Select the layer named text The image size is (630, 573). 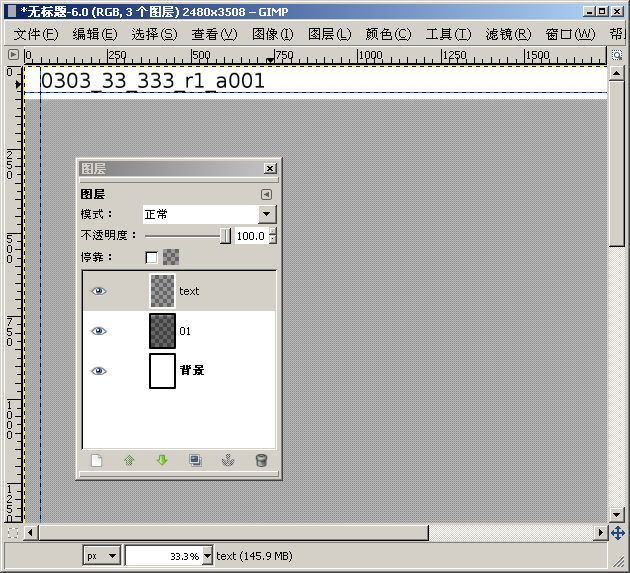pyautogui.click(x=189, y=291)
